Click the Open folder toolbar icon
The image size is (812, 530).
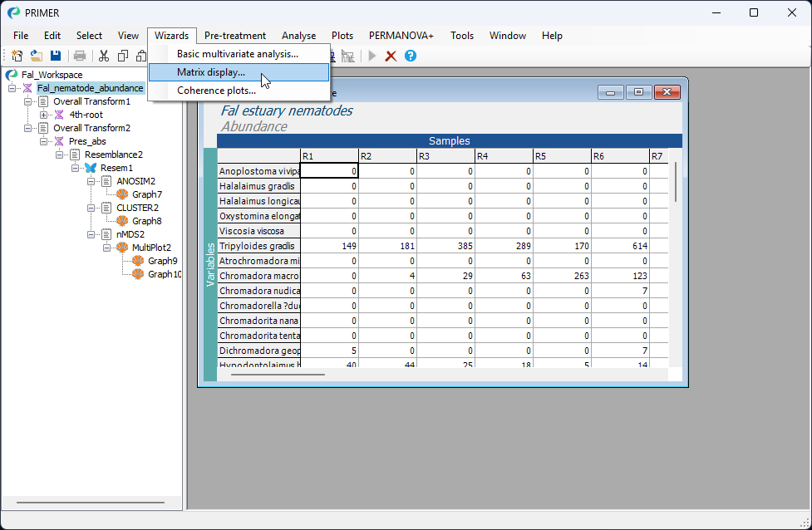[37, 56]
